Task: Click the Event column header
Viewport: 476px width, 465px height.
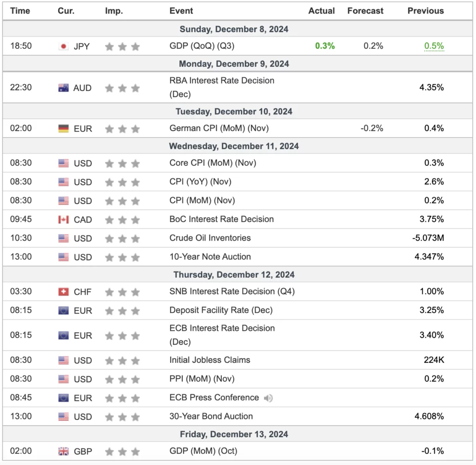Action: (181, 11)
